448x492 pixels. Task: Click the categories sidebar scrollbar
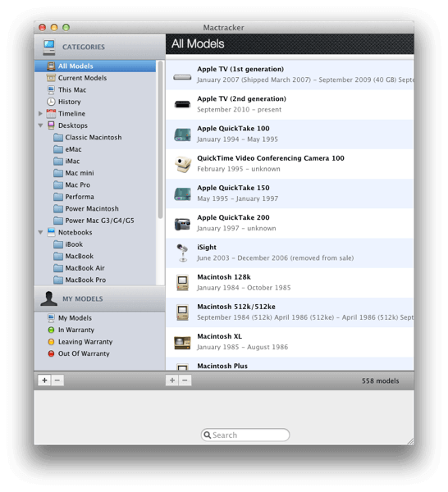[161, 140]
